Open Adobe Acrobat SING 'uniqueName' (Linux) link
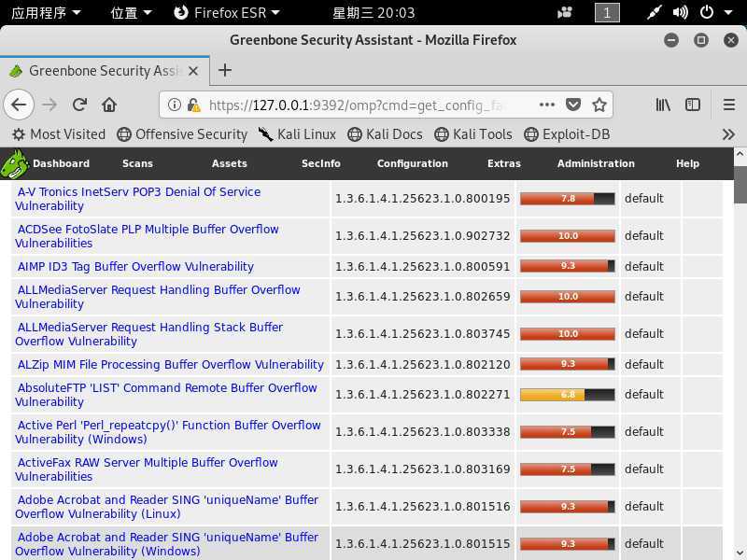This screenshot has width=747, height=560. click(x=166, y=507)
